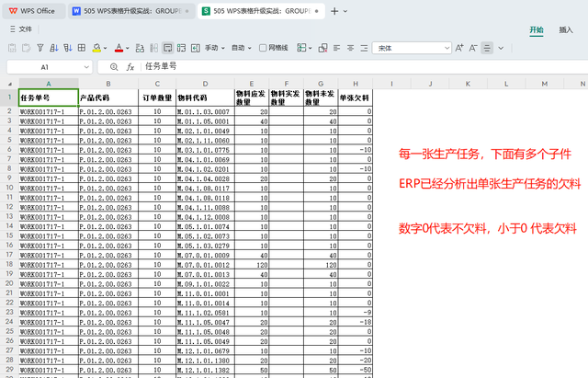Open the font color dropdown arrow
Screen dimensions: 588x378
click(128, 48)
